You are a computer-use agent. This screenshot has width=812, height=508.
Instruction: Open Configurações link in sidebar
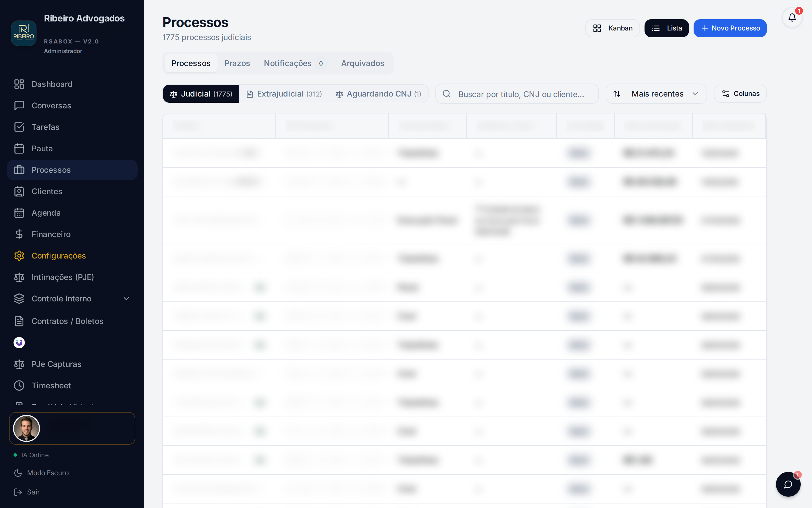point(72,256)
